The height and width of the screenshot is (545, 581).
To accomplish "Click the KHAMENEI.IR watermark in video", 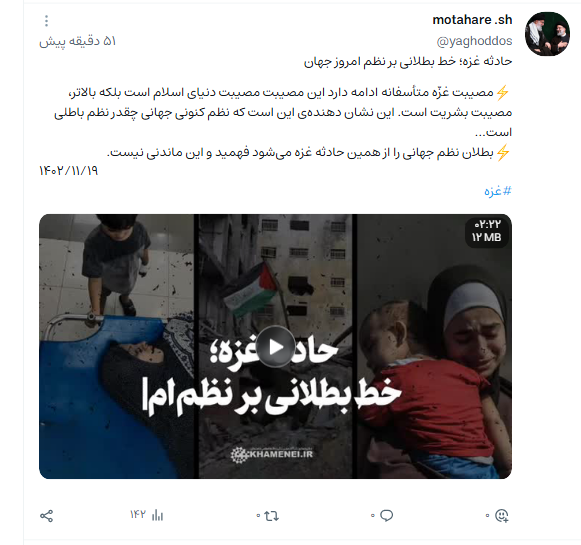I will click(x=272, y=454).
